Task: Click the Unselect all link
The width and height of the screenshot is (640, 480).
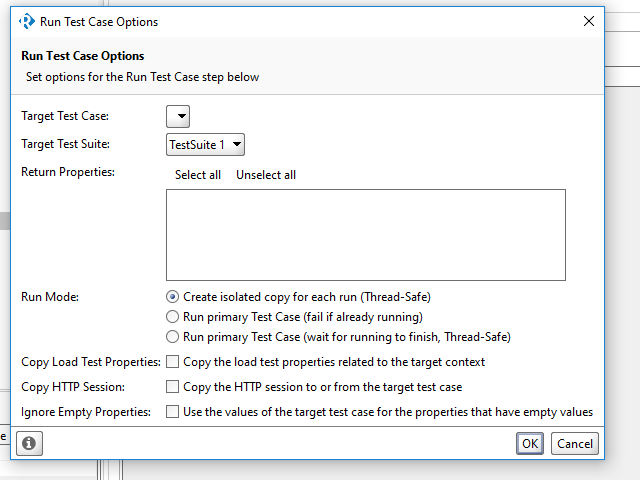Action: [266, 175]
